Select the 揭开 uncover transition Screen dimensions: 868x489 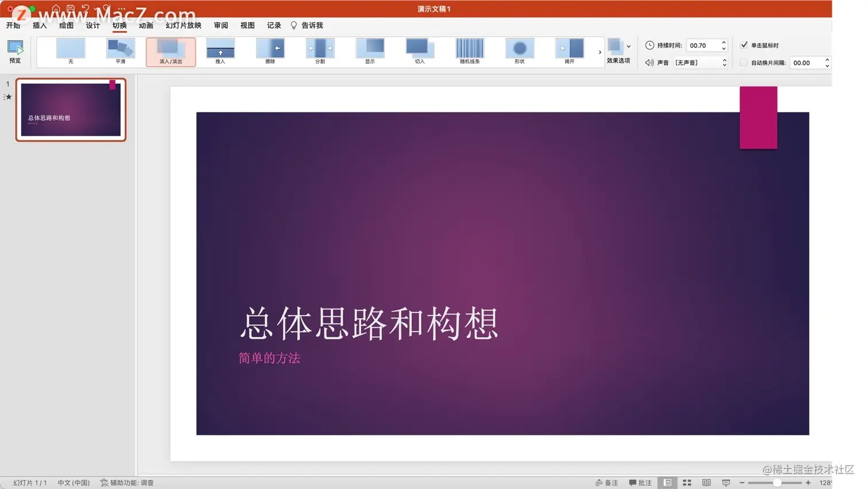point(569,51)
